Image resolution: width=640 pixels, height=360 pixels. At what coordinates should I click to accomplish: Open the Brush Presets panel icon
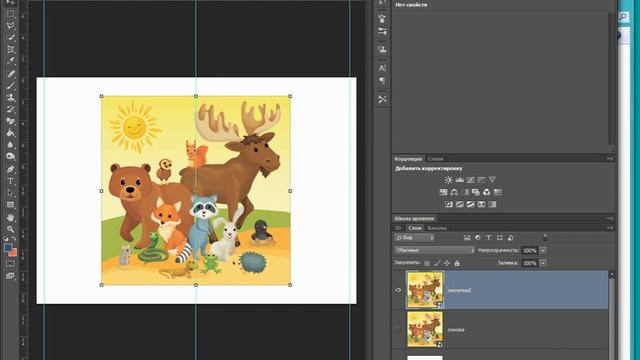pyautogui.click(x=382, y=18)
